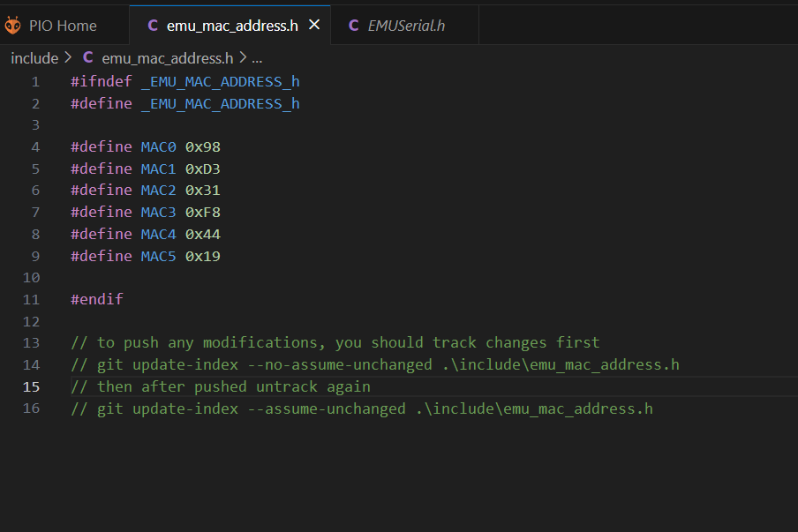Click the C file icon on emu_mac_address.h tab
This screenshot has width=798, height=532.
(153, 26)
